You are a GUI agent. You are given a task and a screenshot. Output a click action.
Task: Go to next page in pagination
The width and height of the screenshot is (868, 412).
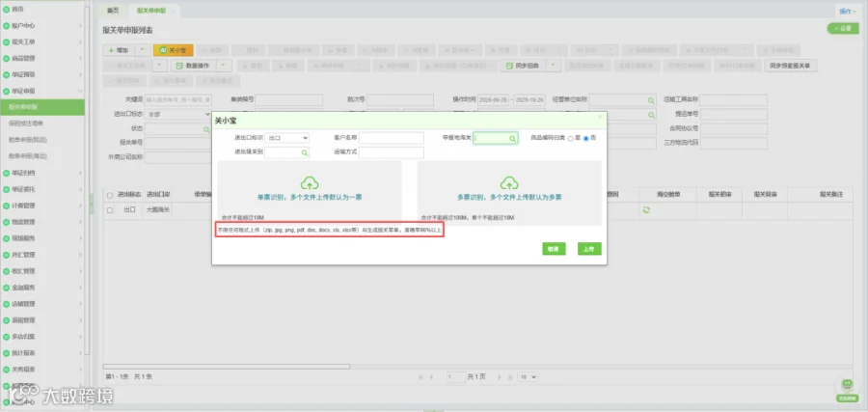(x=500, y=376)
